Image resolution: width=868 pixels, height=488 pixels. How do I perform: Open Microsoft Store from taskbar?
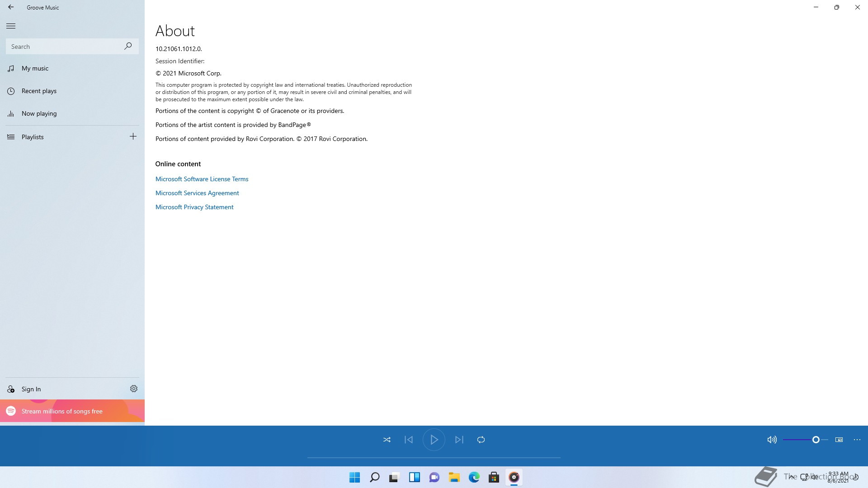pyautogui.click(x=494, y=477)
